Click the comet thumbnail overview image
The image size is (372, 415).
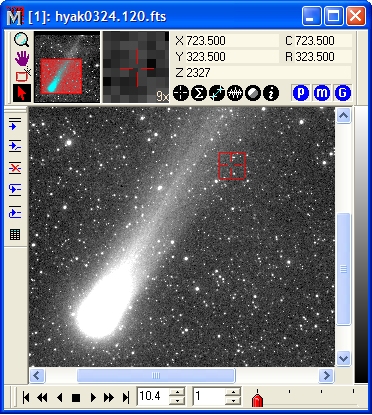[x=67, y=67]
